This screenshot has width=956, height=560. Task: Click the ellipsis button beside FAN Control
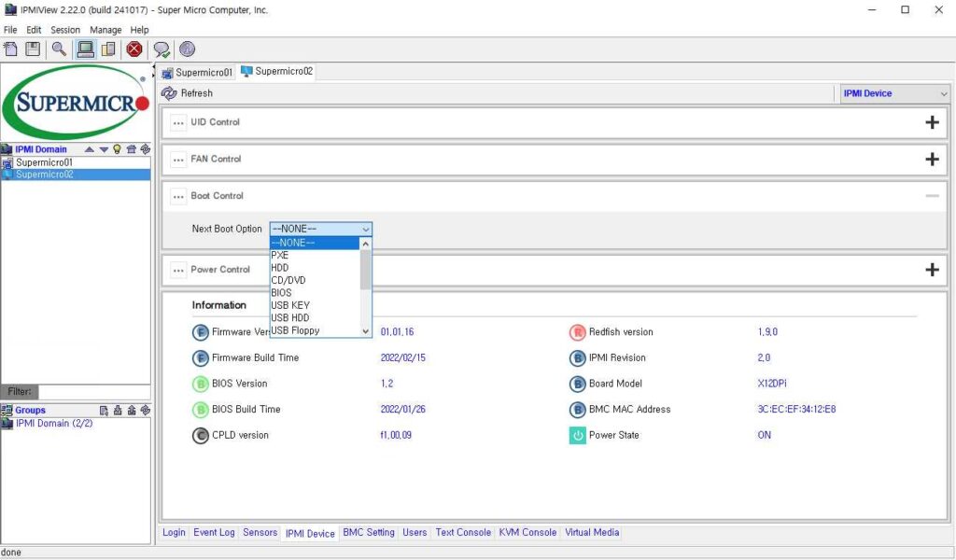(x=178, y=160)
